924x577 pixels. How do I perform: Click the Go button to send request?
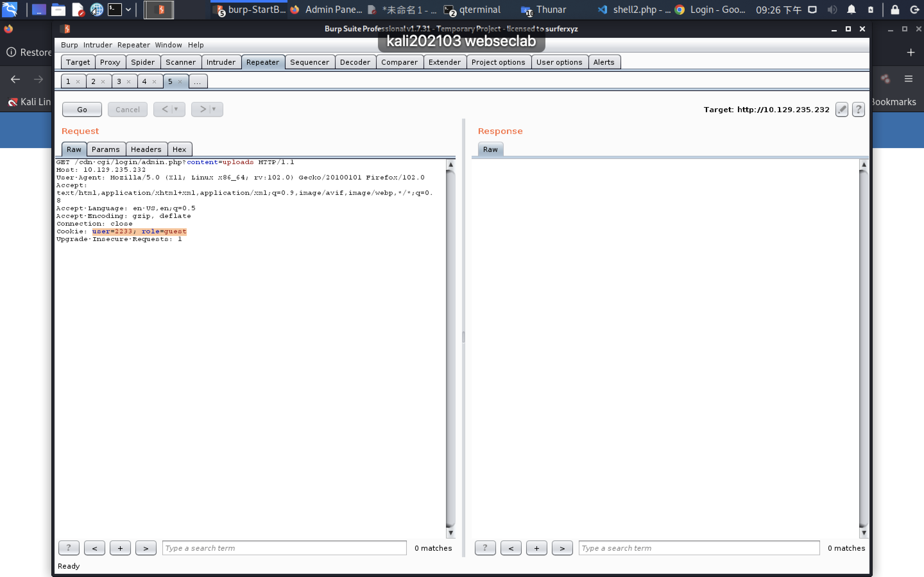tap(81, 109)
